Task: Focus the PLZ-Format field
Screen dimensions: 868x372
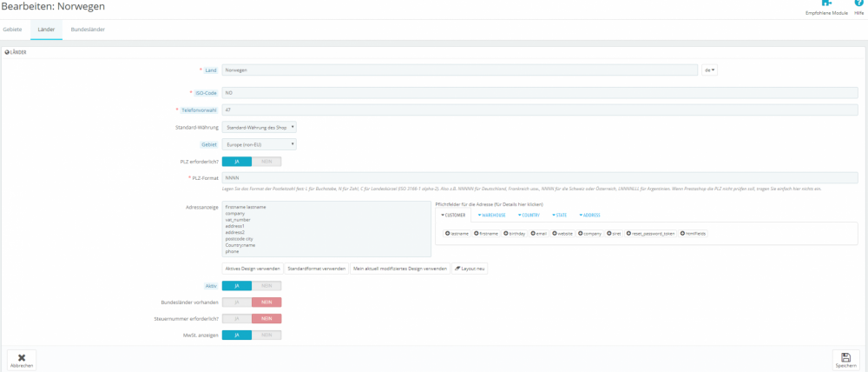Action: click(x=540, y=178)
